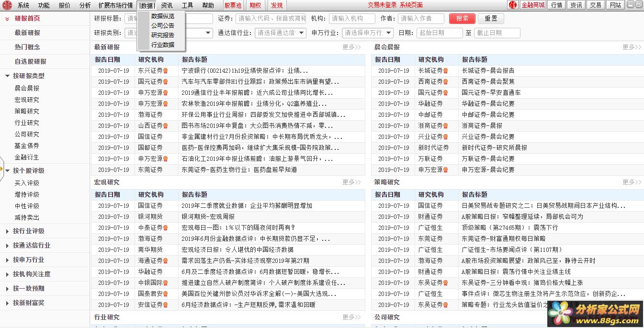Click 系统页面 link in top bar
The image size is (644, 328).
[x=411, y=5]
